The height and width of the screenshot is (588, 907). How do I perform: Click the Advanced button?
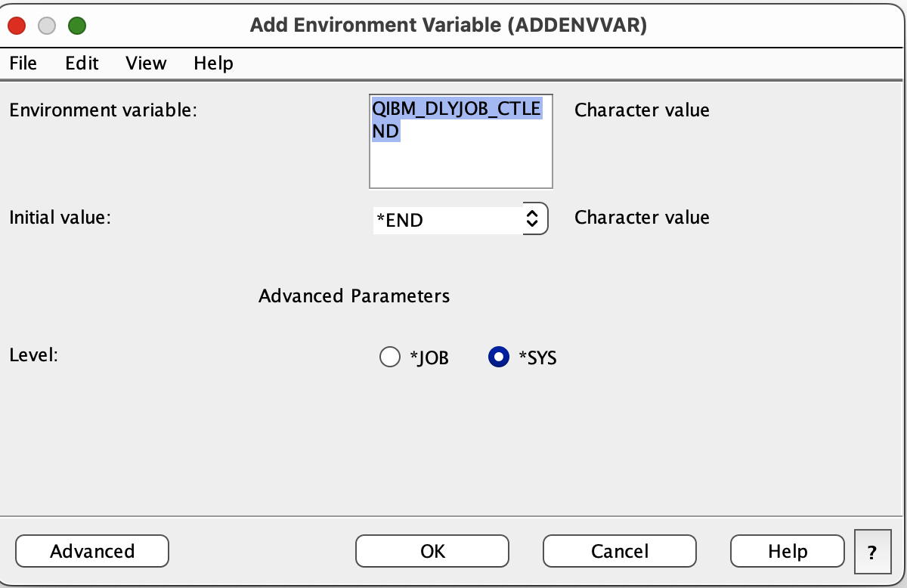tap(92, 551)
